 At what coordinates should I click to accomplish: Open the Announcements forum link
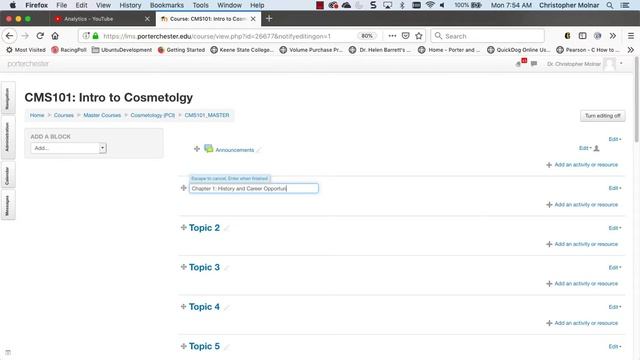click(235, 150)
